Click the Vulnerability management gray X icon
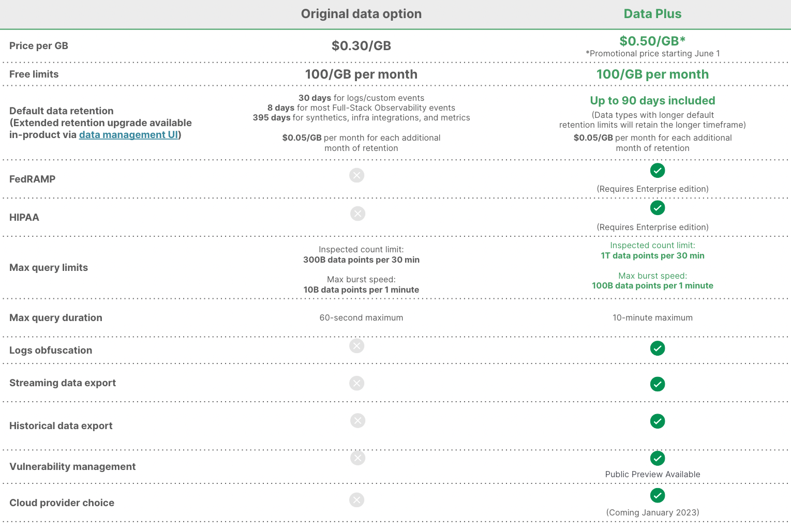This screenshot has width=791, height=532. 357,458
